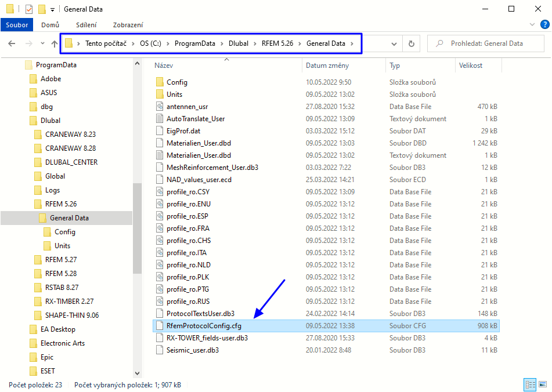Open Help via the blue question mark
The height and width of the screenshot is (392, 552).
click(x=544, y=24)
